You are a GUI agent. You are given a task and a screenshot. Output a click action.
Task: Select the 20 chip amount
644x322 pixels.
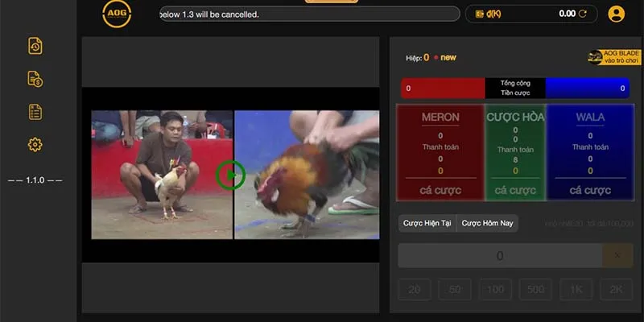[415, 288]
